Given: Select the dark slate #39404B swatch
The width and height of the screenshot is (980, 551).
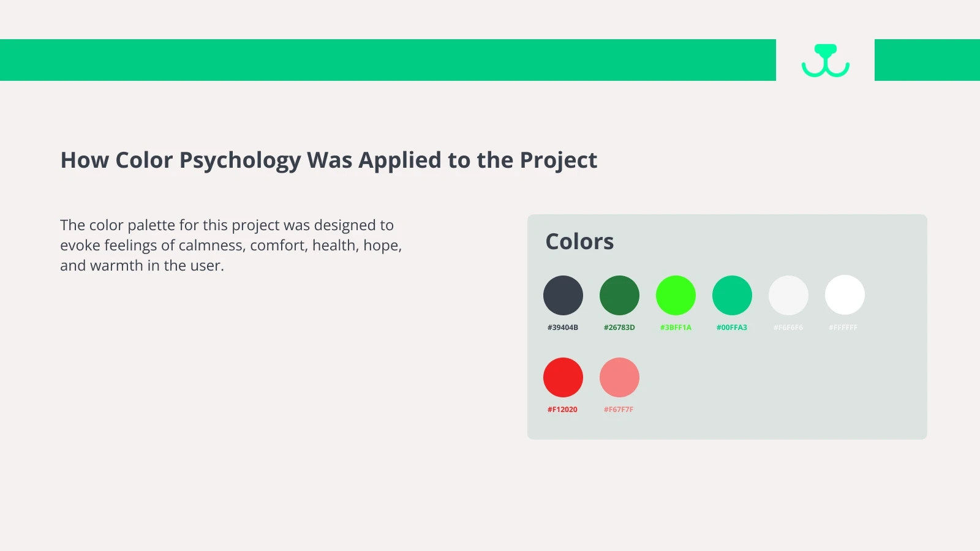Looking at the screenshot, I should pos(563,295).
